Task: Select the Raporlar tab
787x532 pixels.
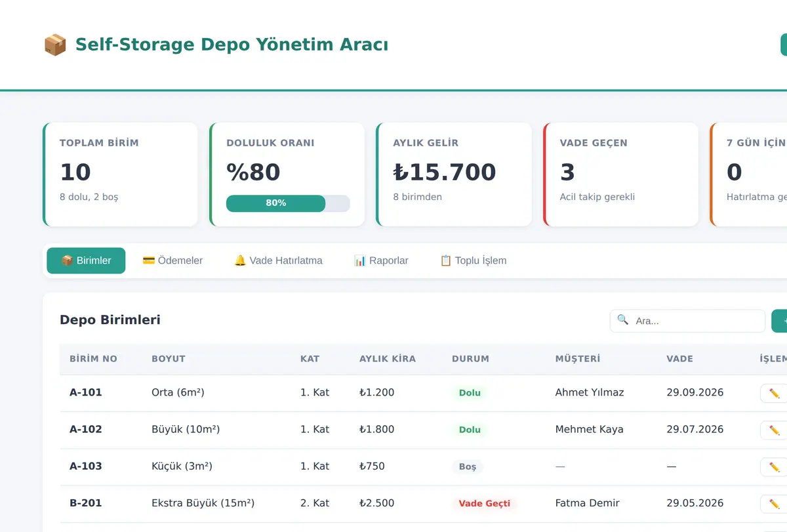Action: tap(381, 260)
